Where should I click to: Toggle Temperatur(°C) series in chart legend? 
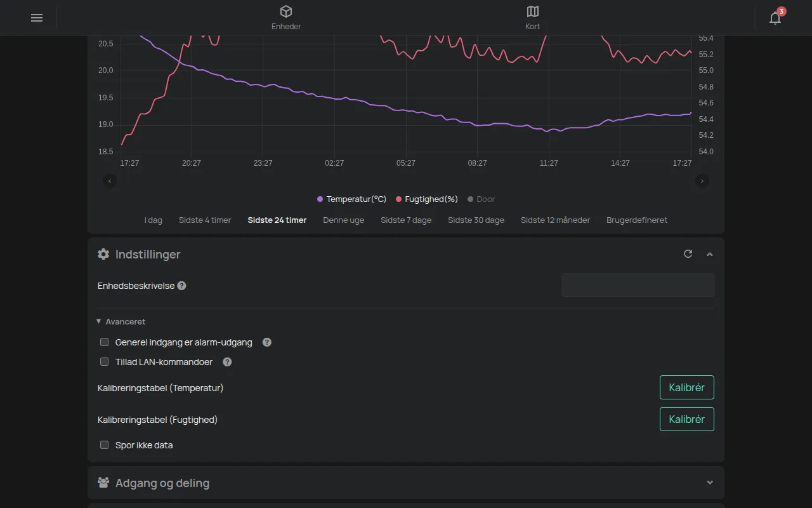coord(351,199)
